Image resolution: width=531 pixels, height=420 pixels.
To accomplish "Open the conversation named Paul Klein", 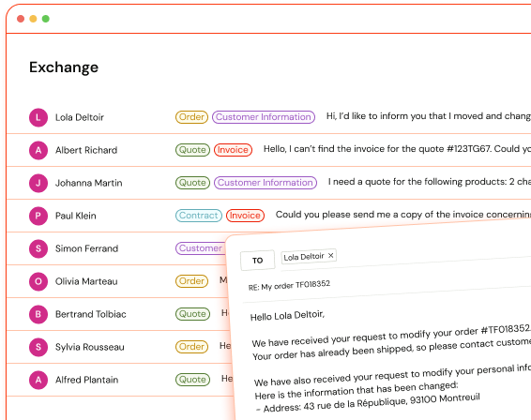I will 76,216.
